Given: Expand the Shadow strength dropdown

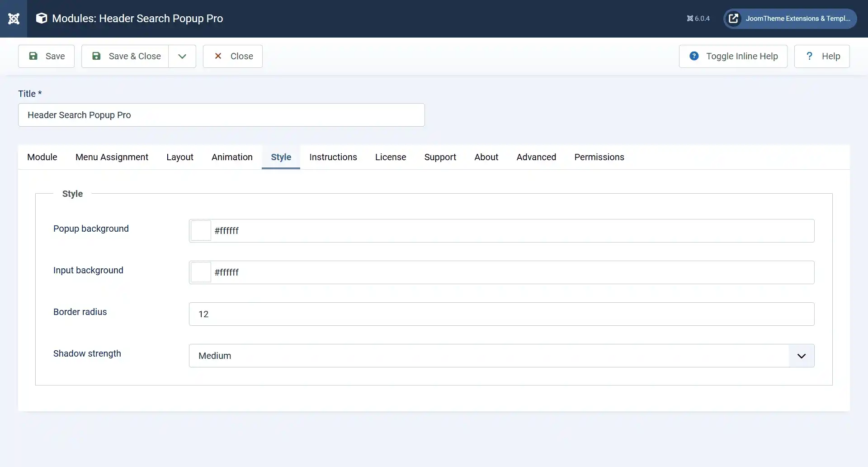Looking at the screenshot, I should [x=501, y=356].
